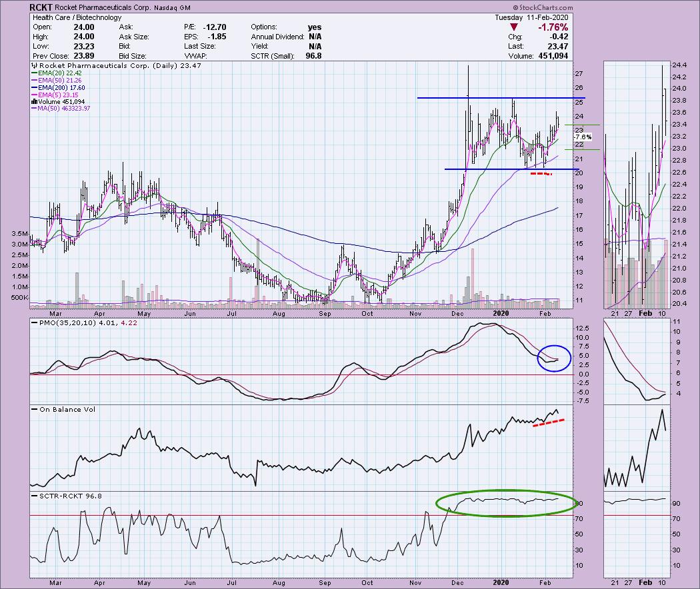This screenshot has width=700, height=589.
Task: Click the Chg value -0.42
Action: pos(559,37)
